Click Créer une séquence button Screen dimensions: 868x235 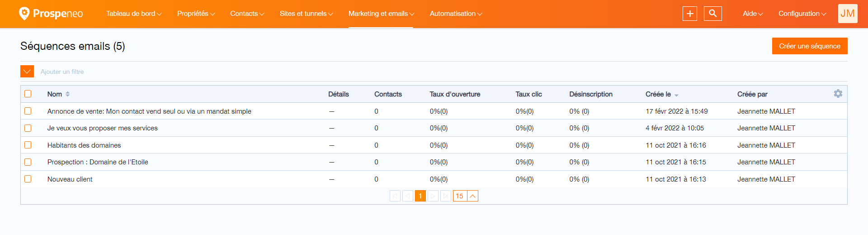810,46
